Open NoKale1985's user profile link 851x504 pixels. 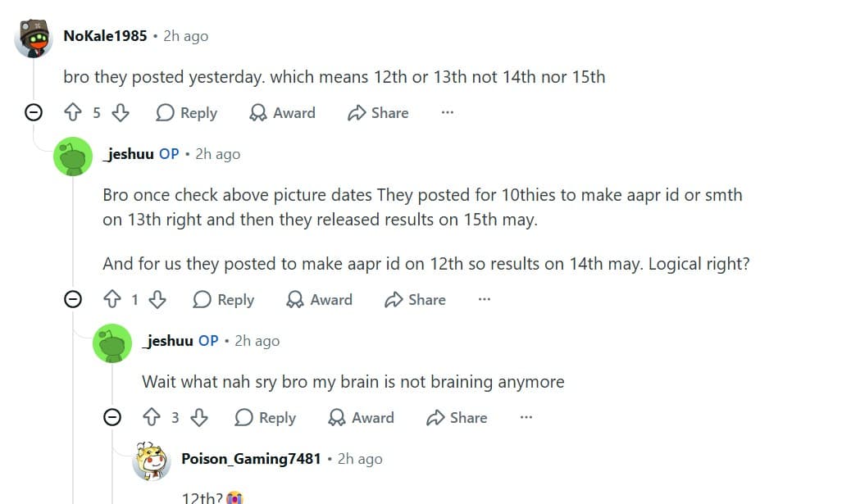click(x=105, y=36)
